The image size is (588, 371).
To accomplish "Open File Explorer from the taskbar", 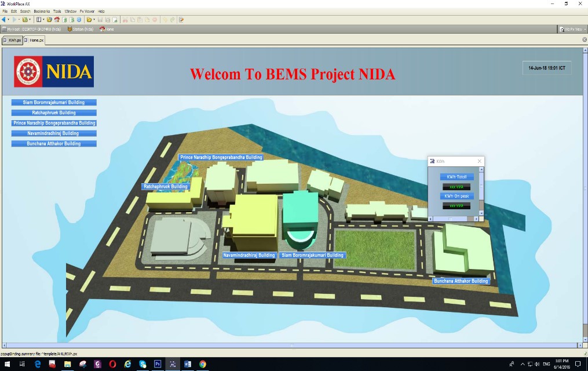I will pos(68,364).
